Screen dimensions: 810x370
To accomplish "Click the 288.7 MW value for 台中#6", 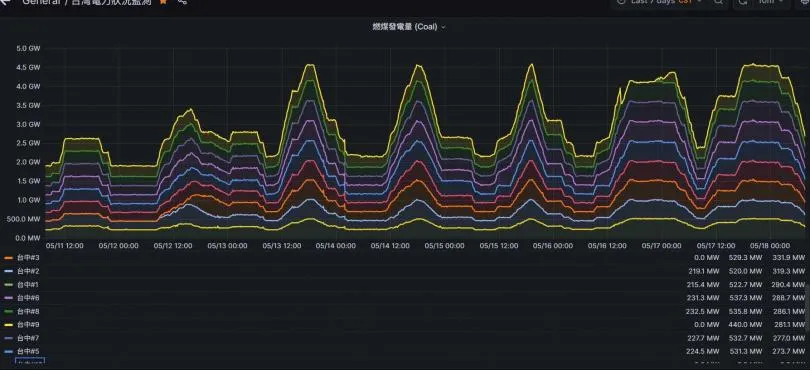I will (x=789, y=298).
